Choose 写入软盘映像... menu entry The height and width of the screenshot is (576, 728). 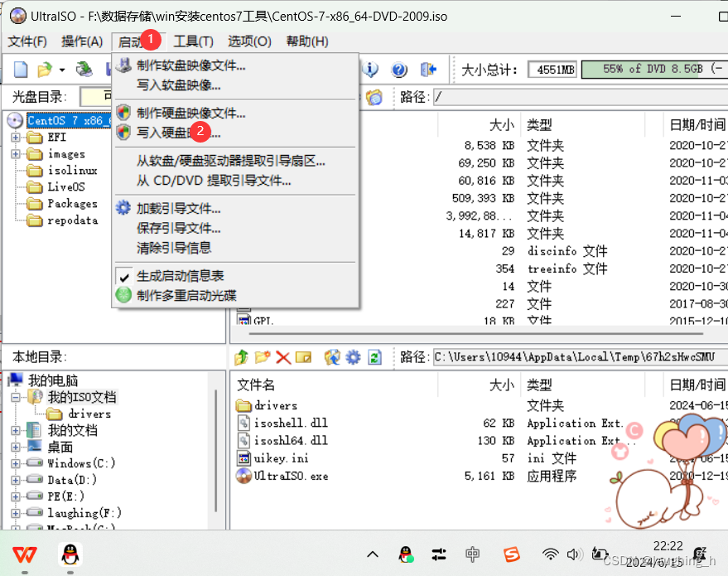235,85
